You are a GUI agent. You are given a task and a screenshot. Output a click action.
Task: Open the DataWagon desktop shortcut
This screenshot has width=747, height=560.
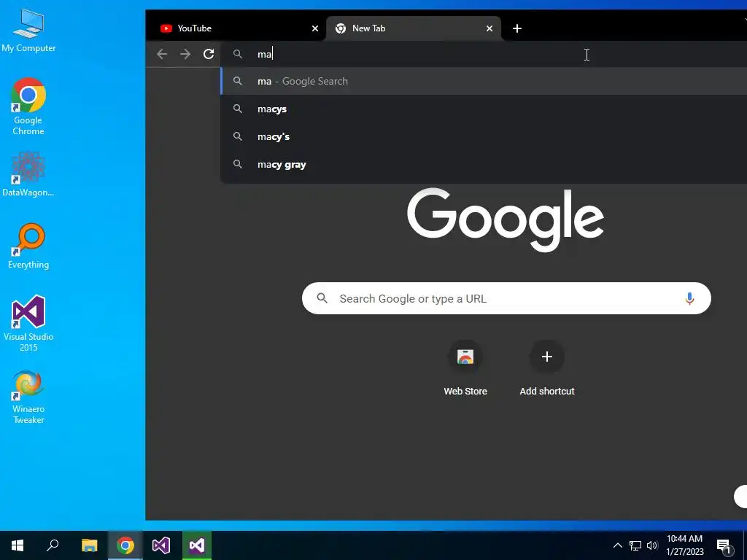28,174
